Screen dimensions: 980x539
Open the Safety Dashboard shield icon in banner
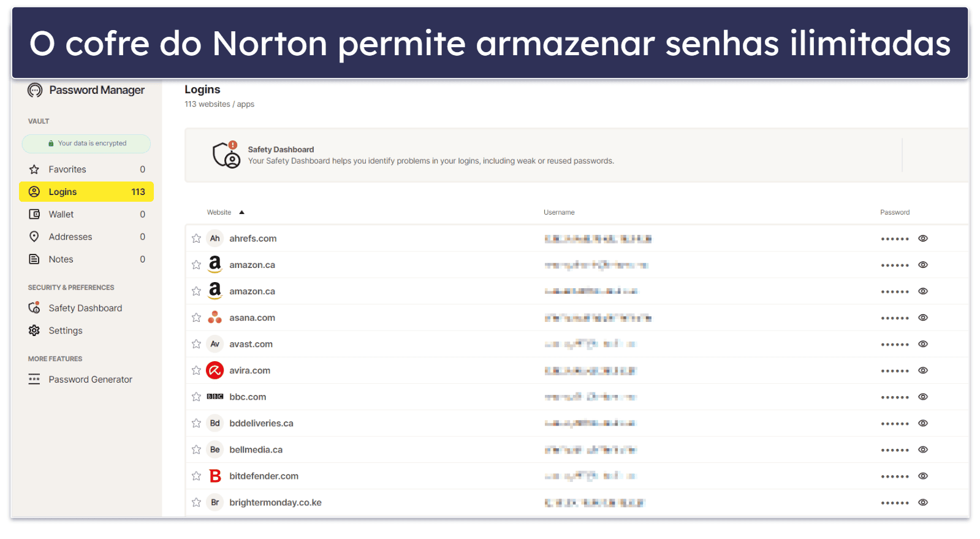point(226,155)
